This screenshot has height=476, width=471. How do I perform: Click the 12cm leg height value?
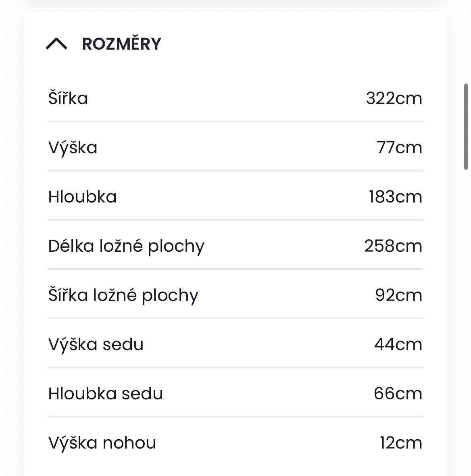coord(401,443)
